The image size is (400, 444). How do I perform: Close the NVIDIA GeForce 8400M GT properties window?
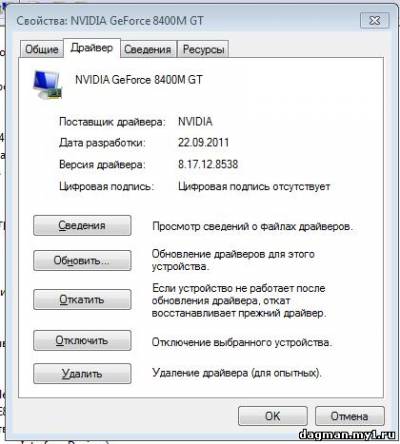click(x=375, y=21)
